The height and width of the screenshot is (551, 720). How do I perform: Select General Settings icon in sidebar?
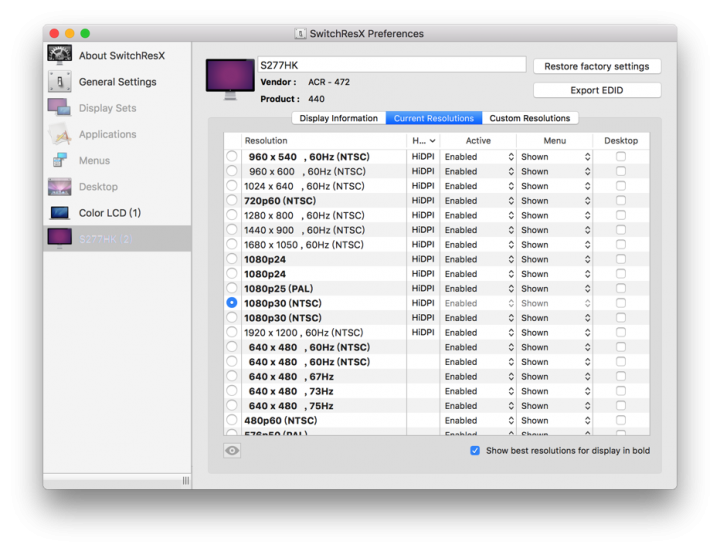pos(60,82)
